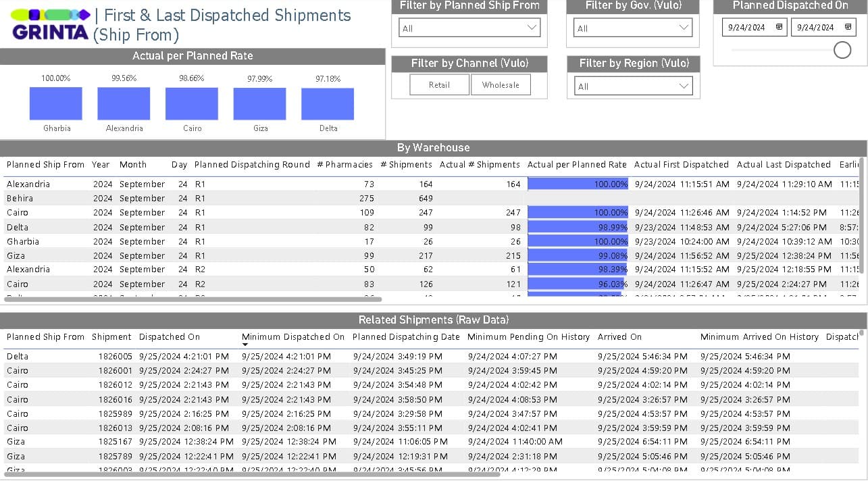The height and width of the screenshot is (483, 868).
Task: Click shipment number 1826012
Action: click(116, 384)
